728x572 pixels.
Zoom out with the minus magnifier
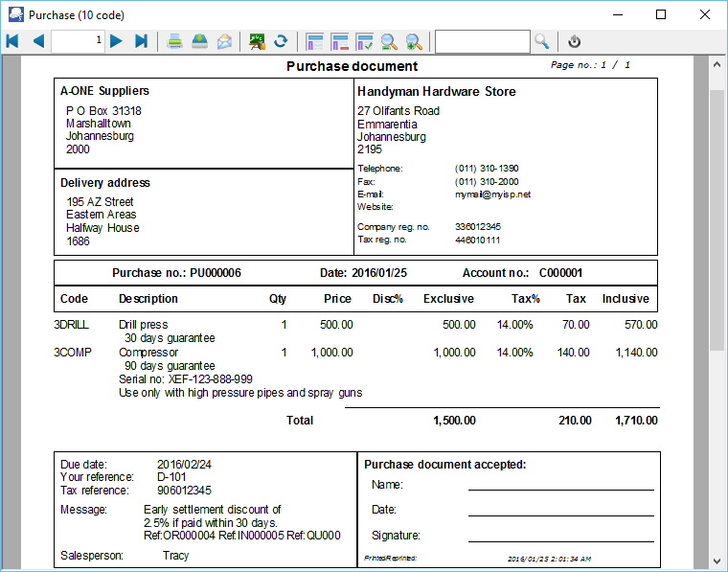[389, 41]
